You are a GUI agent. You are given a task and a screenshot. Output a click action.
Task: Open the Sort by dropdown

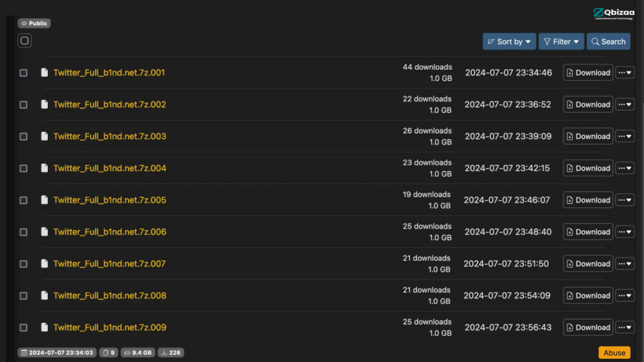coord(509,41)
